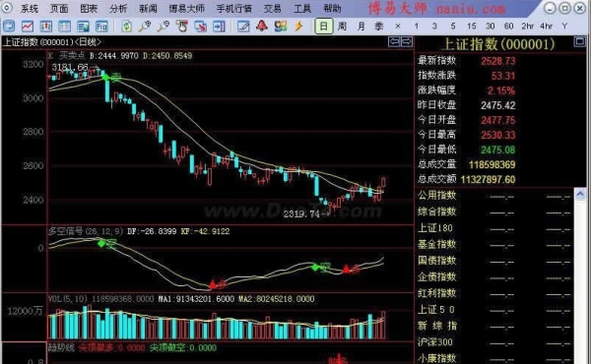Select the 3 minute period
This screenshot has height=364, width=591.
(434, 26)
